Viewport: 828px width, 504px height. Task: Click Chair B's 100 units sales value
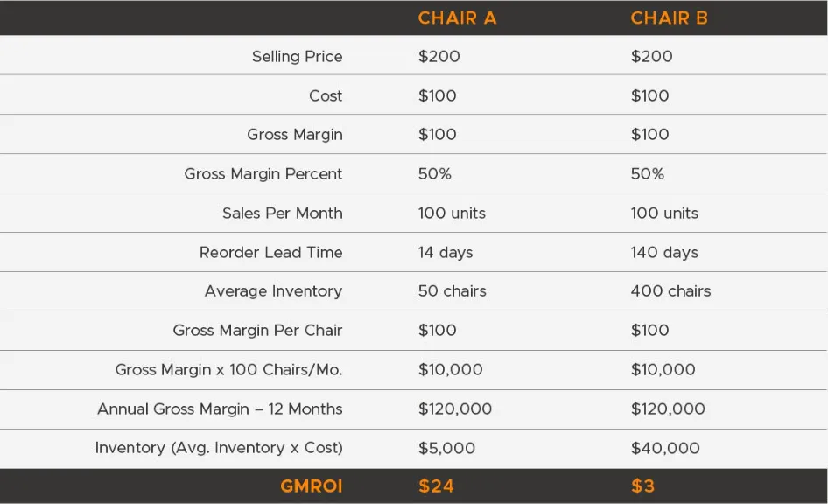[x=663, y=213]
